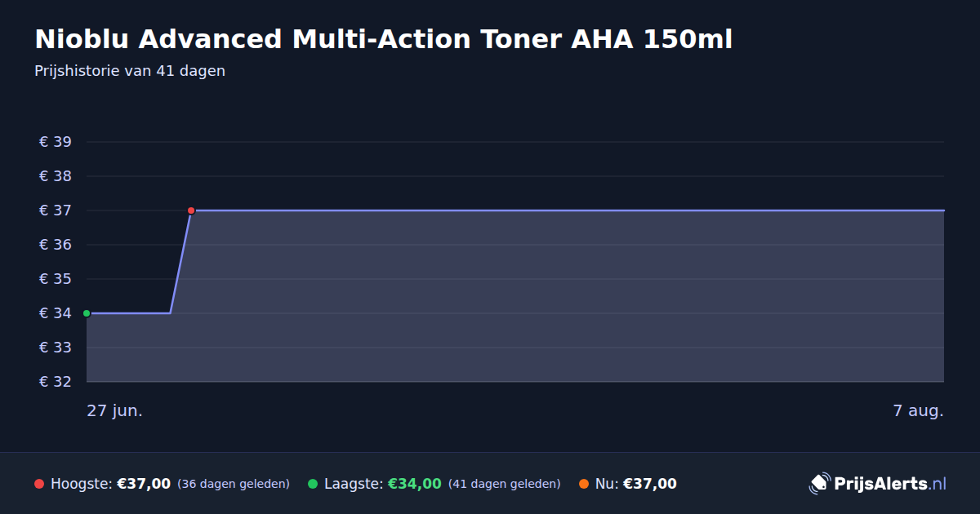This screenshot has height=514, width=980.
Task: Click the Laagste €34,00 price value
Action: (x=415, y=484)
